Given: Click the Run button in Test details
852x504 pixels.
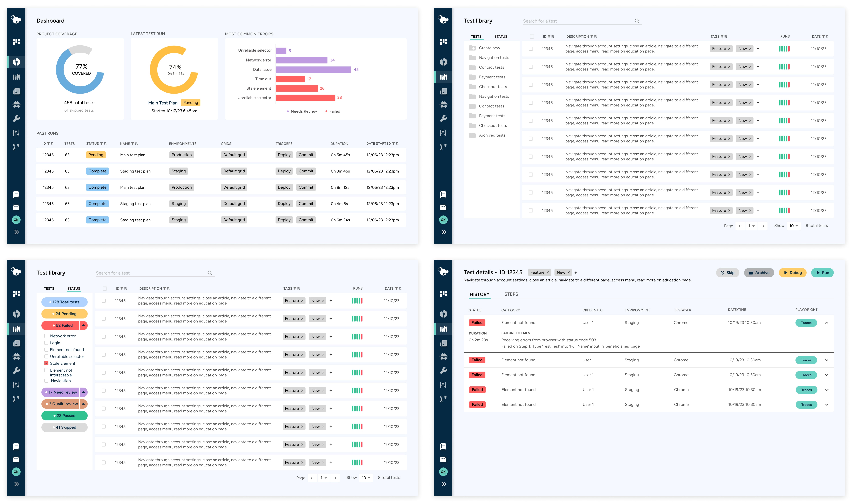Looking at the screenshot, I should (x=822, y=273).
